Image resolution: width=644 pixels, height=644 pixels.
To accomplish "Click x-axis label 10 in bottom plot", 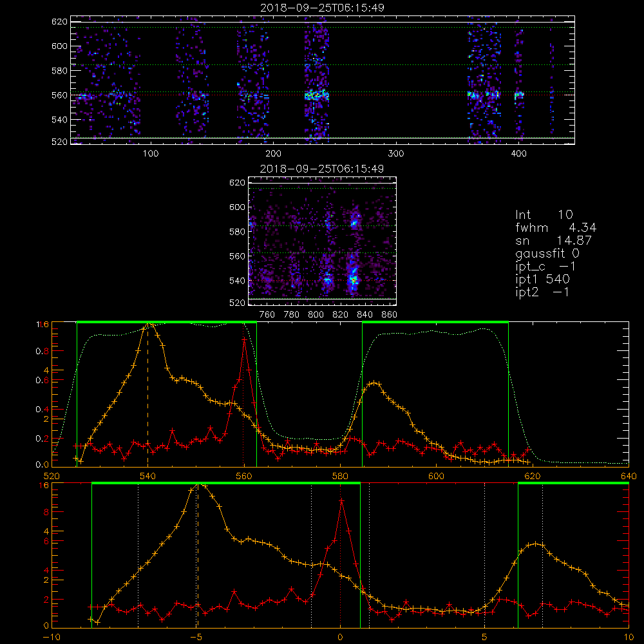I will (629, 638).
